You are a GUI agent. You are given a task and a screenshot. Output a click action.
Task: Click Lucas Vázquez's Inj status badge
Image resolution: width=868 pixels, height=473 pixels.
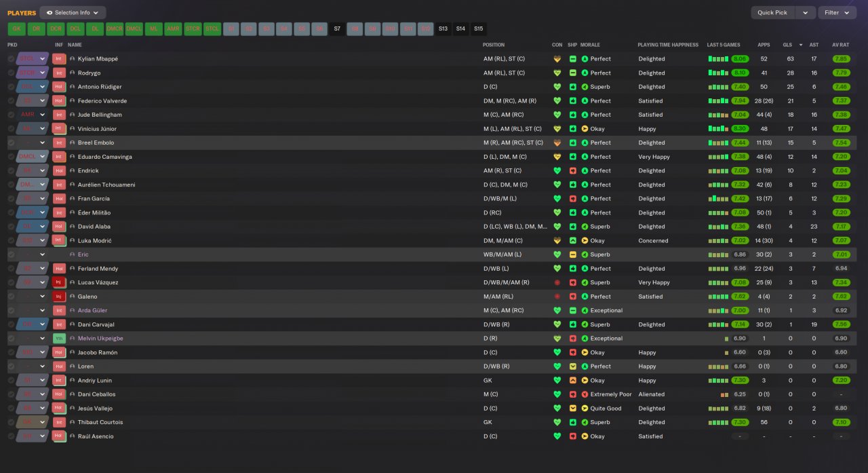tap(59, 282)
